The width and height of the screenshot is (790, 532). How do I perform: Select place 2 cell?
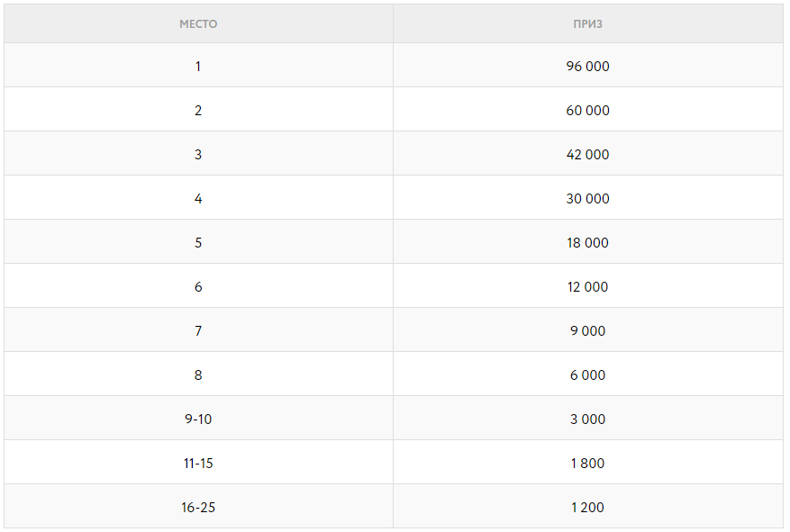point(198,111)
